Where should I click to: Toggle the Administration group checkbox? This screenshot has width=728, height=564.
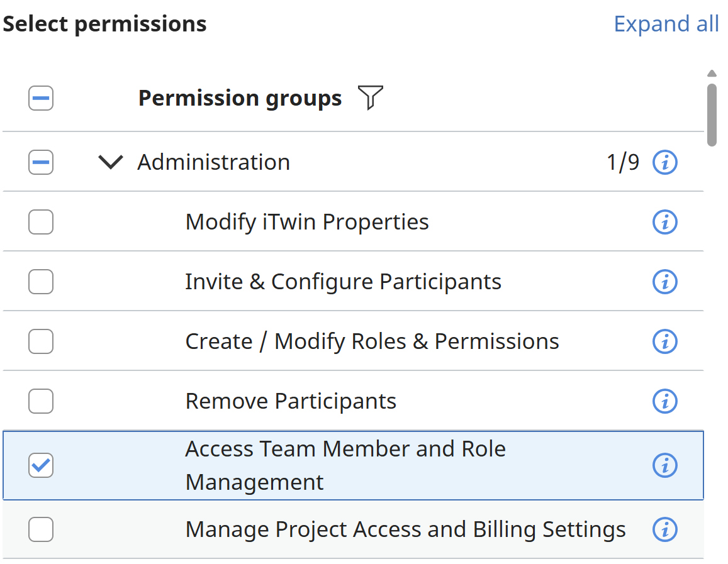coord(41,163)
